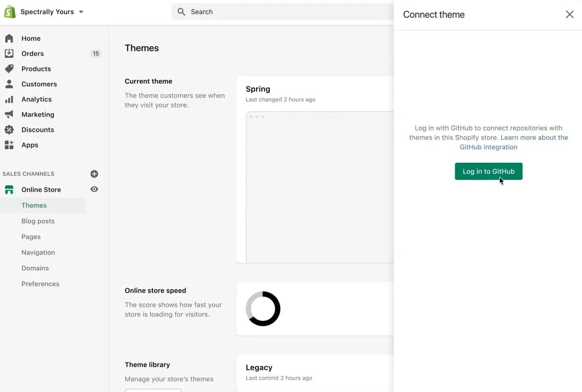582x392 pixels.
Task: Open the Blog posts section
Action: [x=38, y=221]
